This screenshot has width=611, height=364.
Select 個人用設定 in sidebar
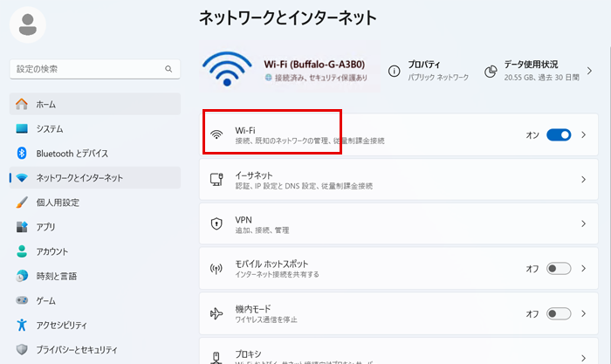click(95, 203)
